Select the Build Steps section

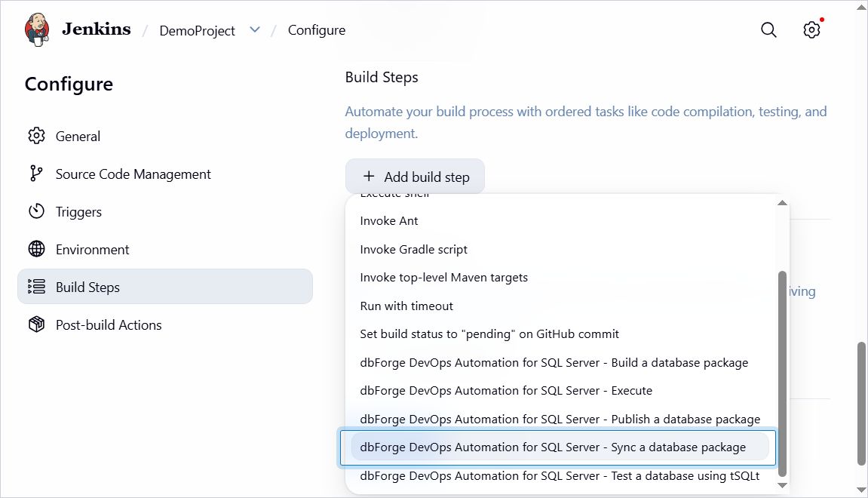(165, 287)
